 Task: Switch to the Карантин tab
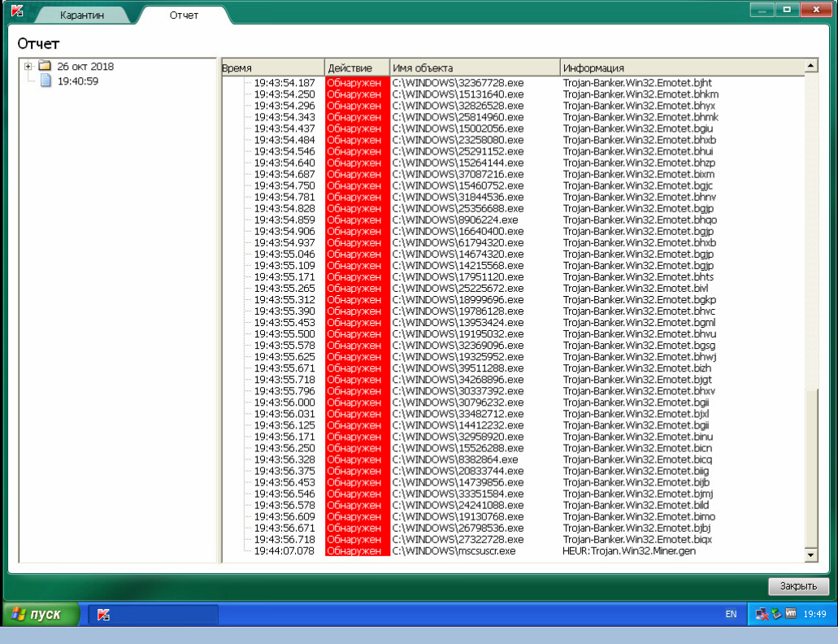point(82,15)
